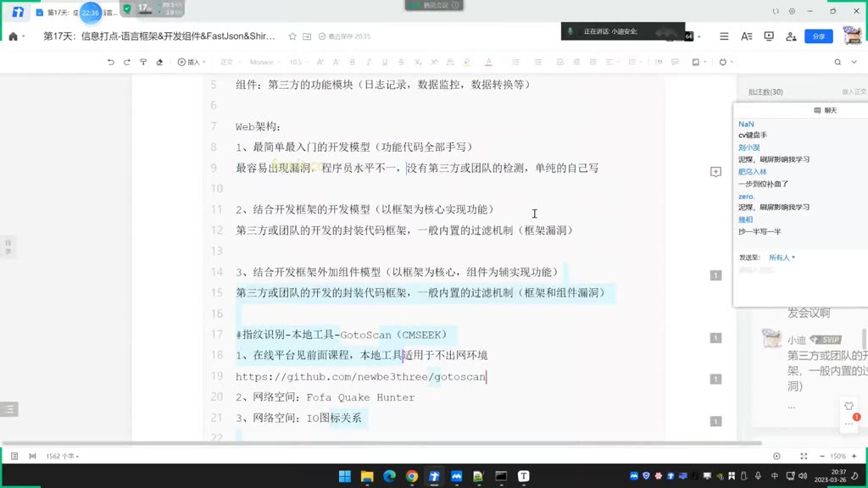The image size is (868, 488).
Task: Open the 正文 paragraph style dropdown
Action: coord(230,62)
